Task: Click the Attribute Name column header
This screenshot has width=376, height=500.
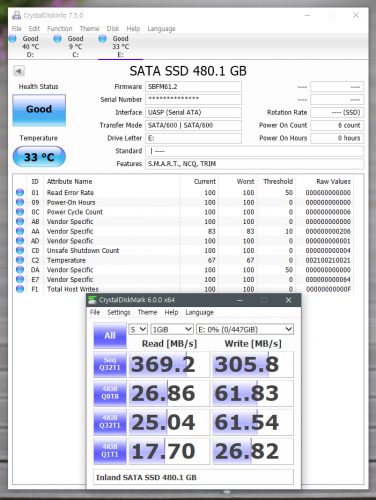Action: pos(70,181)
